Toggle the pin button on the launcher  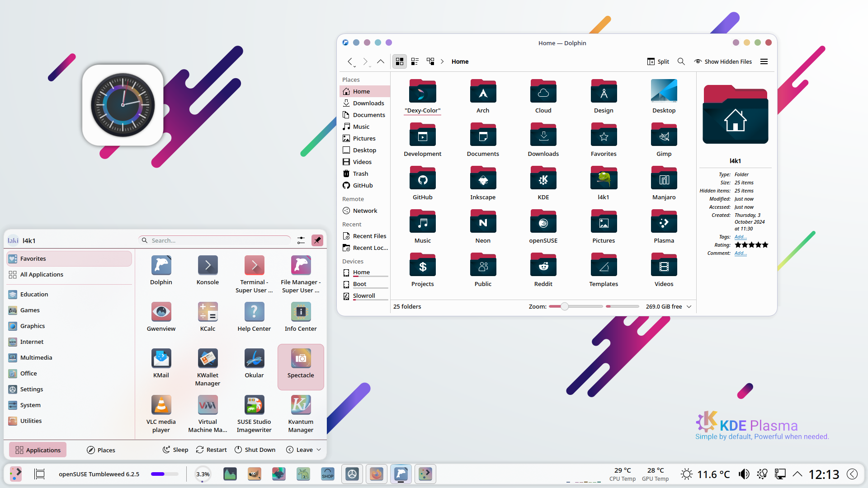317,240
